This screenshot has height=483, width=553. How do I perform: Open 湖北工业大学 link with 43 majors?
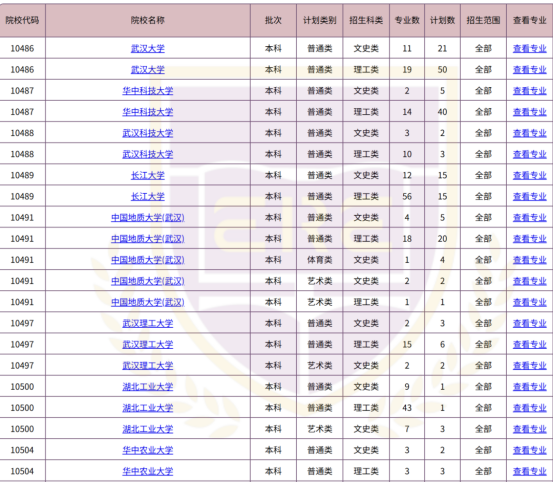148,408
